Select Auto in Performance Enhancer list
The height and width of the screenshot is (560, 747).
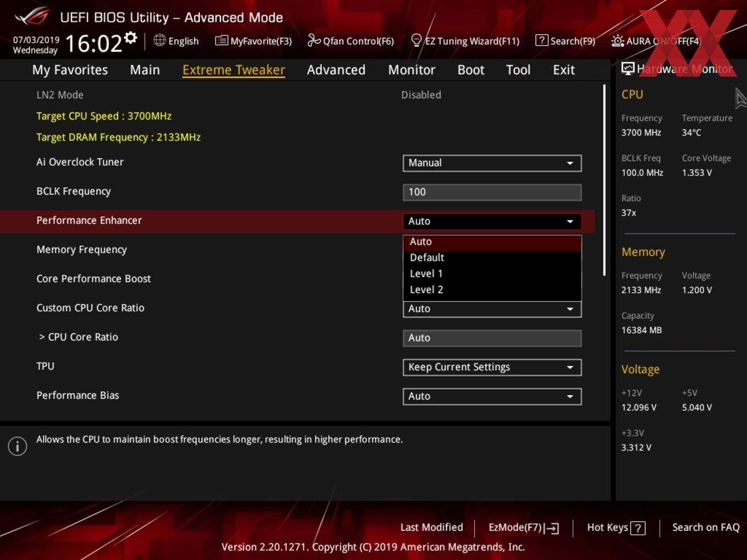(492, 242)
